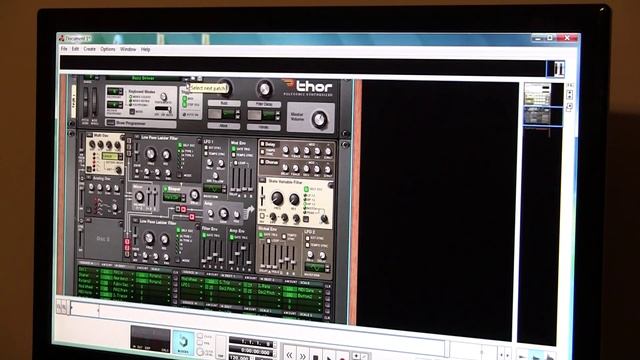Open the Multi Osc type selector
This screenshot has width=640, height=360.
pos(89,135)
